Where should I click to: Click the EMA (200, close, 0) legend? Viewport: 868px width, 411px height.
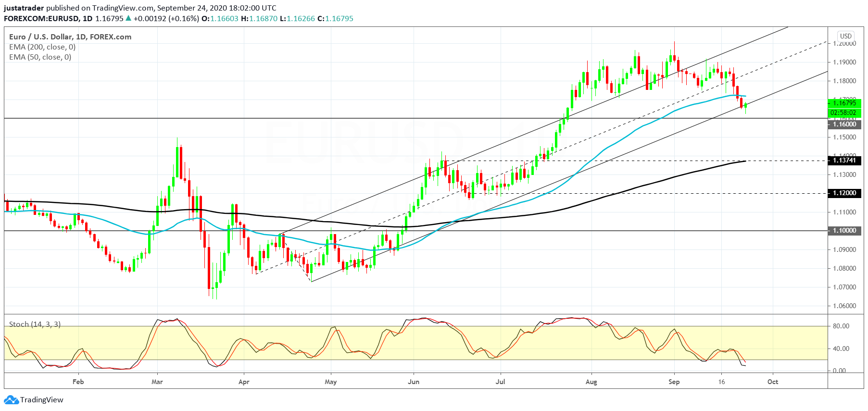coord(42,47)
